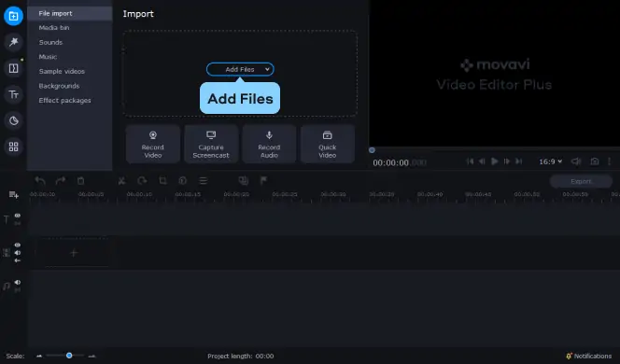The height and width of the screenshot is (364, 620).
Task: Click the timeline Scale slider handle
Action: point(69,356)
